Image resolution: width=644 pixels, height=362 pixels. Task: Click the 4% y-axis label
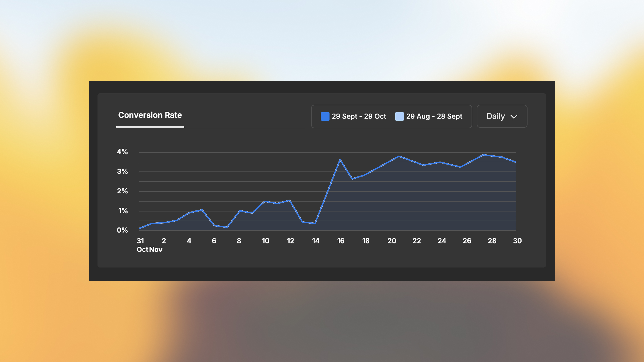pyautogui.click(x=122, y=152)
